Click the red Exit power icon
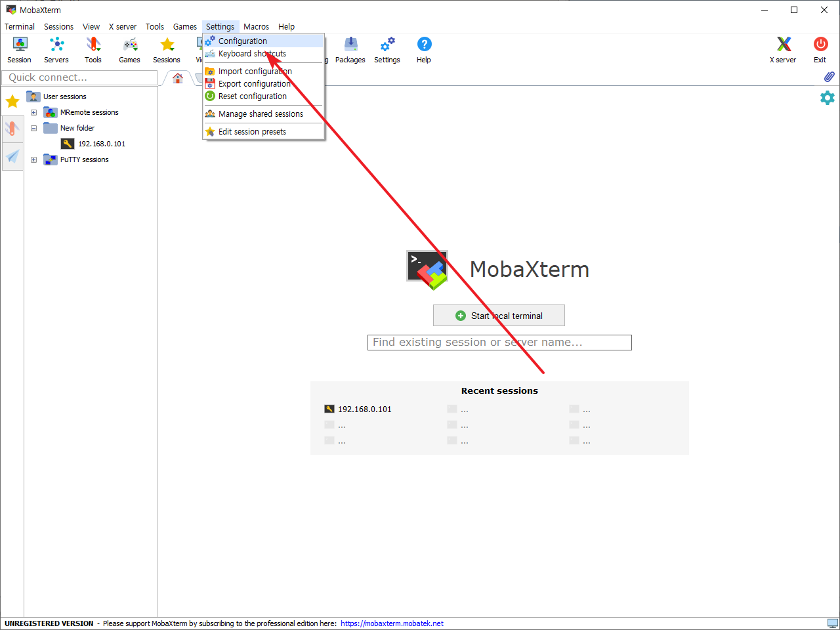Viewport: 840px width, 630px height. [820, 50]
